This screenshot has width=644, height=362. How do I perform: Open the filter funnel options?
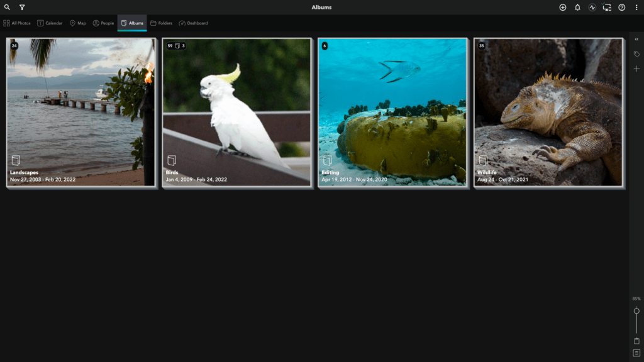(22, 8)
